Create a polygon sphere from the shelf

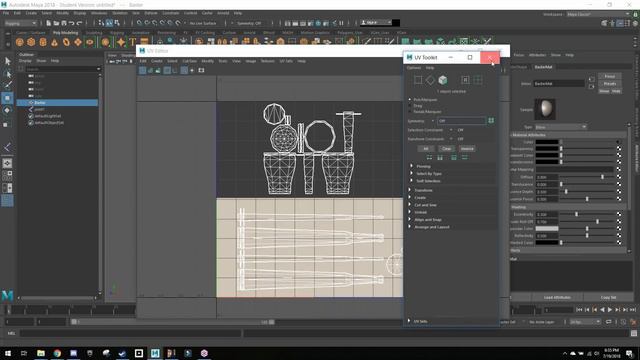click(20, 42)
